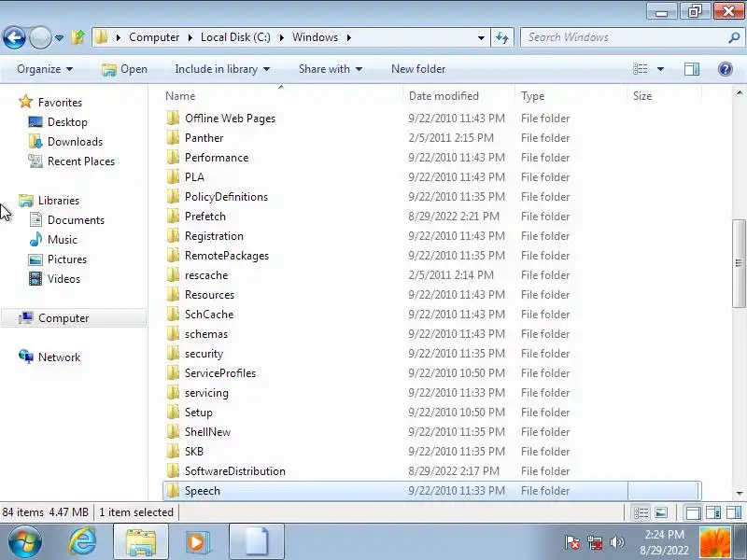Select the SchCache folder
This screenshot has width=747, height=560.
click(x=209, y=315)
